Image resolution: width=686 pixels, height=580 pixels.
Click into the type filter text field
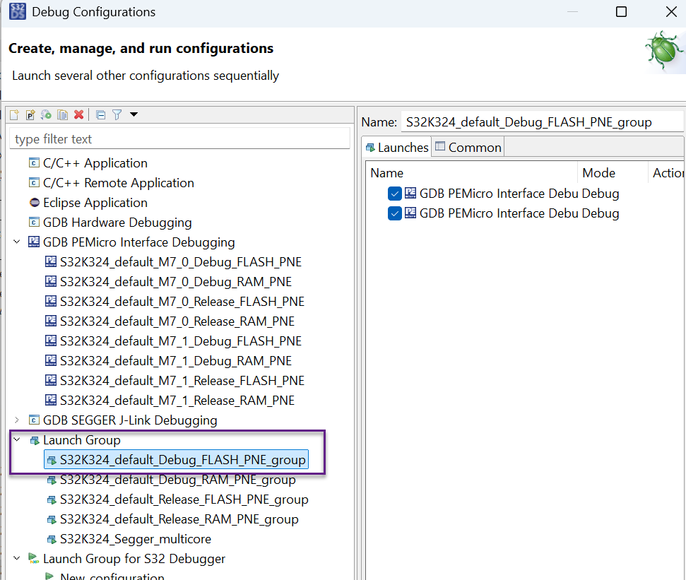pyautogui.click(x=180, y=139)
